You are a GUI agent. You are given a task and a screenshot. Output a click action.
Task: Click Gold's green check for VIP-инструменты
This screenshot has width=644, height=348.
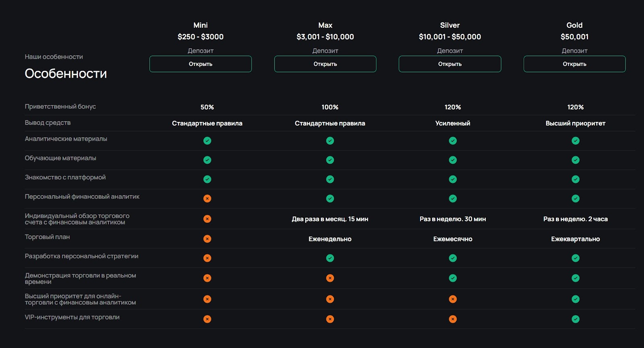tap(576, 319)
